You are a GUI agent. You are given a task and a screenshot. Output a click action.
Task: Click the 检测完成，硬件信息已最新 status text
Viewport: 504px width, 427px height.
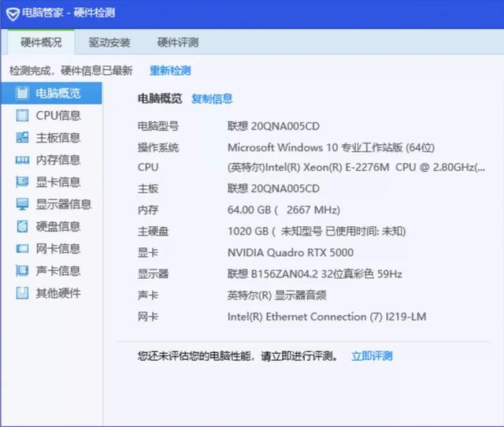click(x=71, y=70)
